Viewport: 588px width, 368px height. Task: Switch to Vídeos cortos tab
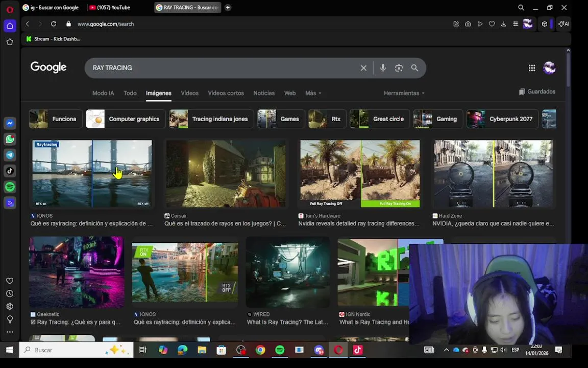point(226,93)
